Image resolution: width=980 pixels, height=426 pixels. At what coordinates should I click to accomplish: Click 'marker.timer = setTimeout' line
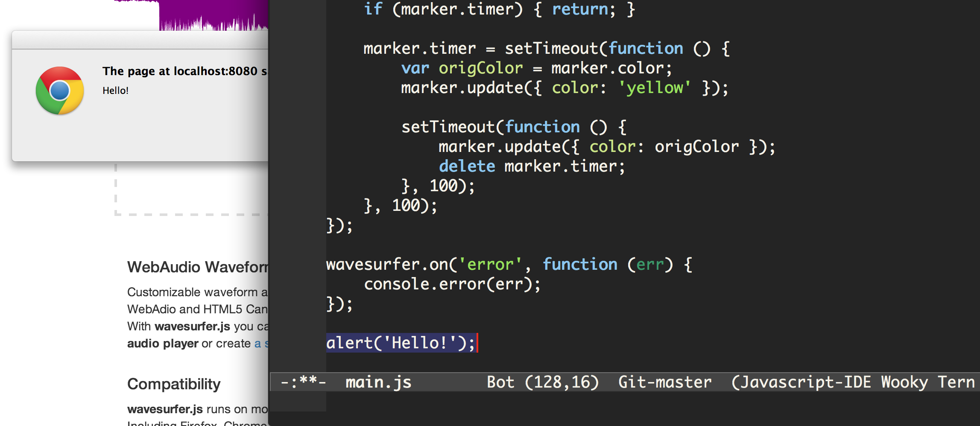547,48
